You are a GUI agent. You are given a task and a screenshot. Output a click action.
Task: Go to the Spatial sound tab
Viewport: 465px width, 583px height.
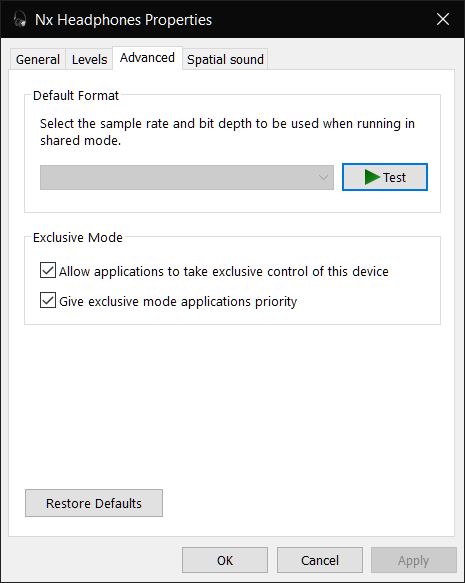click(x=225, y=59)
